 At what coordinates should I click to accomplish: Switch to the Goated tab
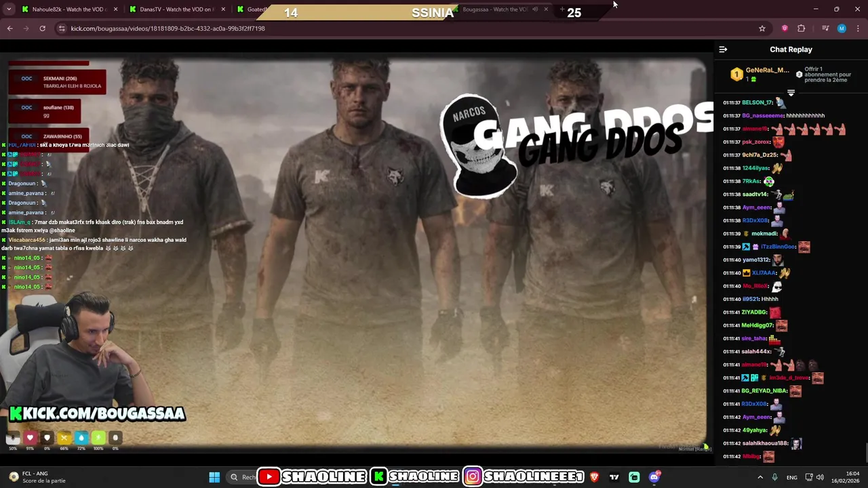click(x=251, y=9)
